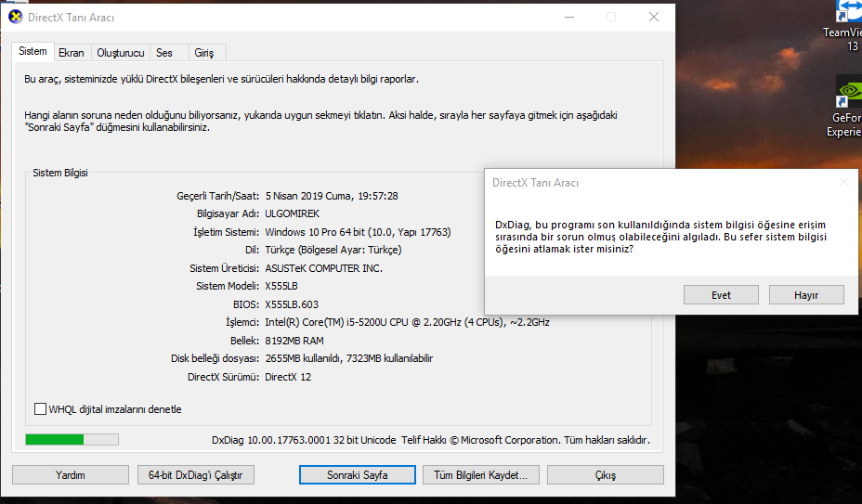The height and width of the screenshot is (504, 862).
Task: Switch to the Oluşturucu tab
Action: click(121, 53)
